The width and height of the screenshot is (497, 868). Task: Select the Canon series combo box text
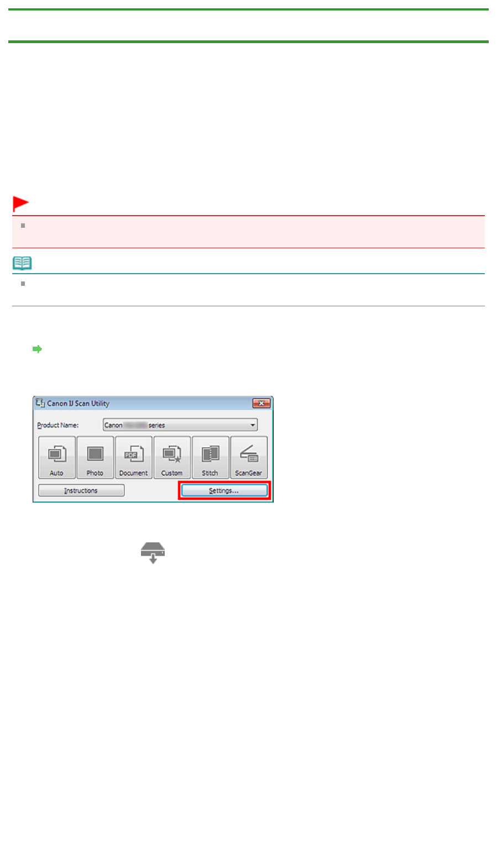click(135, 425)
